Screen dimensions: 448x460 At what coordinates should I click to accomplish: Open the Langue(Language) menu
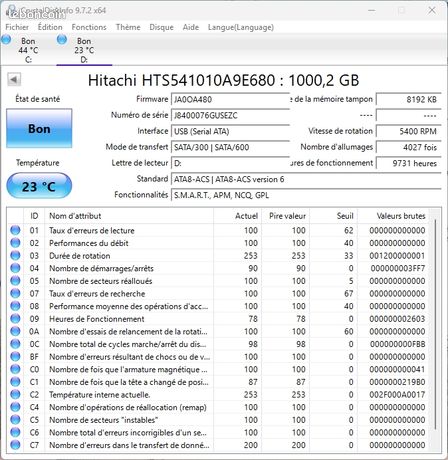click(x=241, y=27)
